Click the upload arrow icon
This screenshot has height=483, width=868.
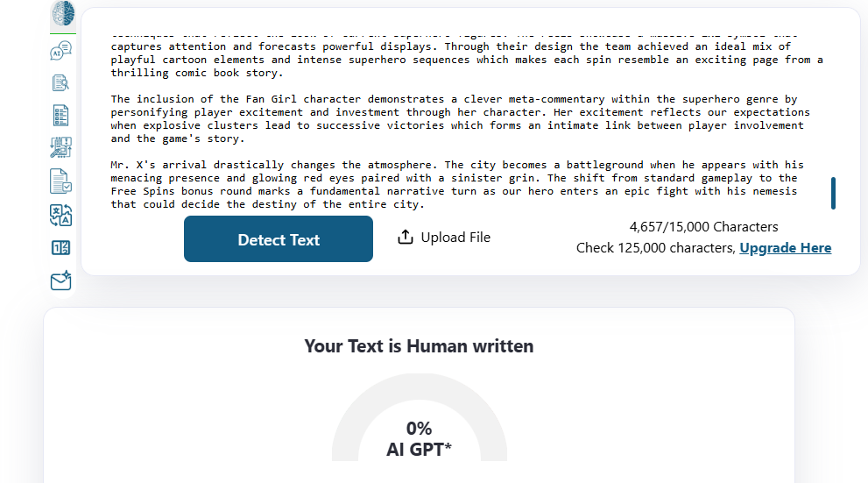[x=405, y=238]
